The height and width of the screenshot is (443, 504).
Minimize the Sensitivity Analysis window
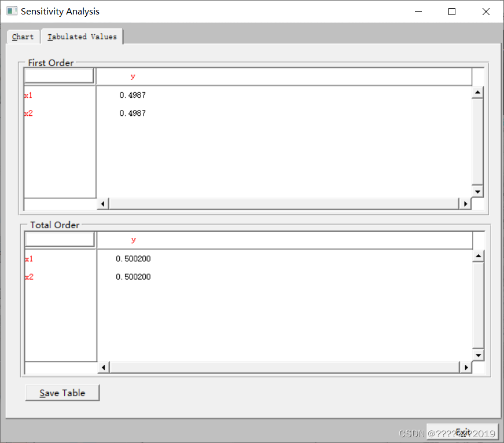click(418, 12)
